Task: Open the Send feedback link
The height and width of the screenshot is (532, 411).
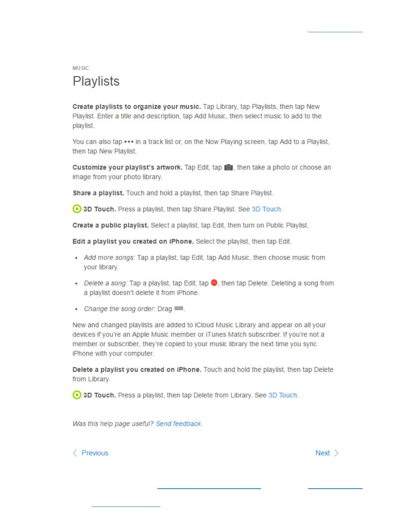Action: (x=178, y=424)
